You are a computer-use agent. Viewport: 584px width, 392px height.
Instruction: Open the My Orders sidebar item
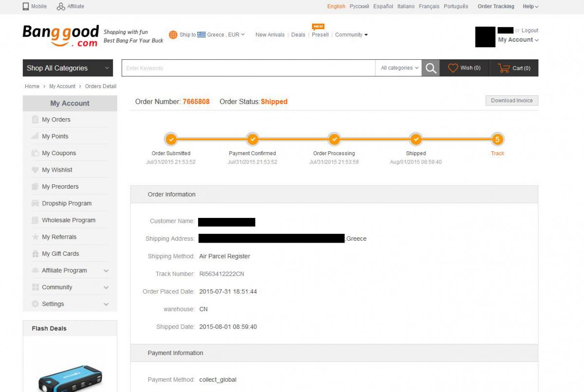(x=70, y=120)
